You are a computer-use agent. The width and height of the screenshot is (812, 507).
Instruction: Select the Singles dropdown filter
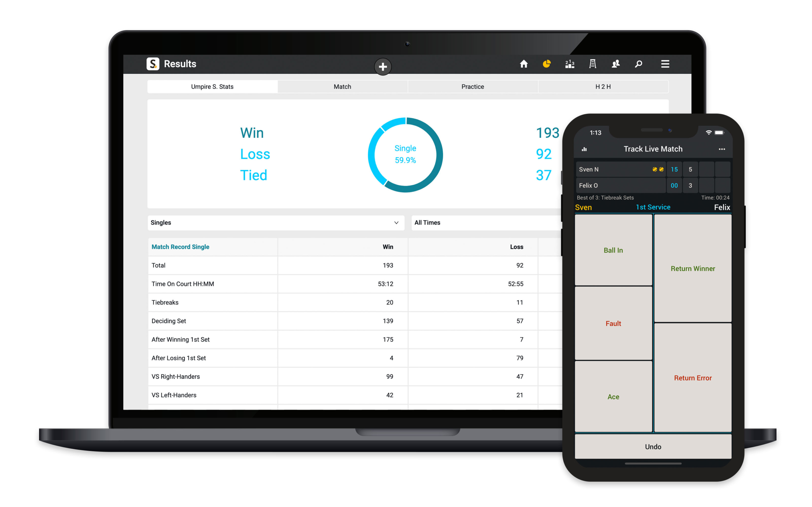(x=274, y=222)
